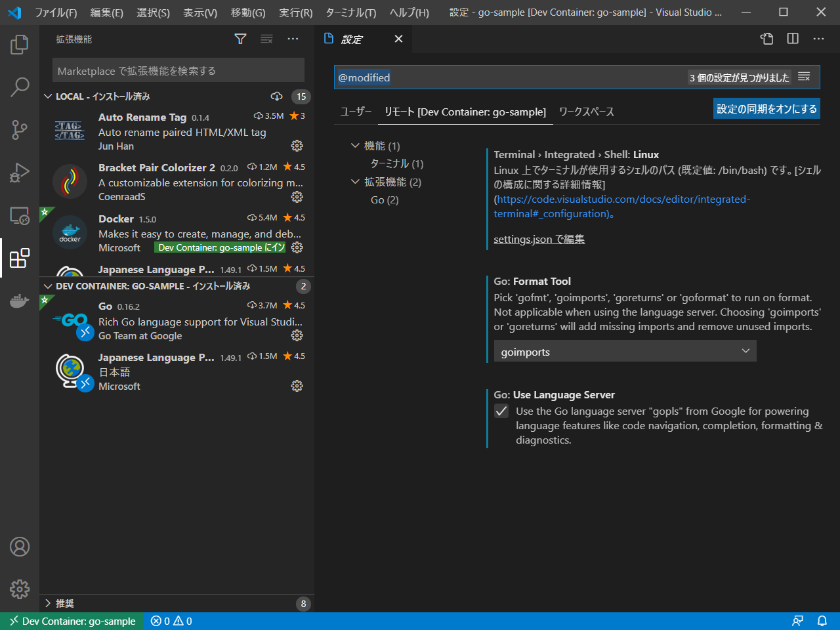The height and width of the screenshot is (630, 840).
Task: Open the Manage gear menu
Action: point(19,589)
